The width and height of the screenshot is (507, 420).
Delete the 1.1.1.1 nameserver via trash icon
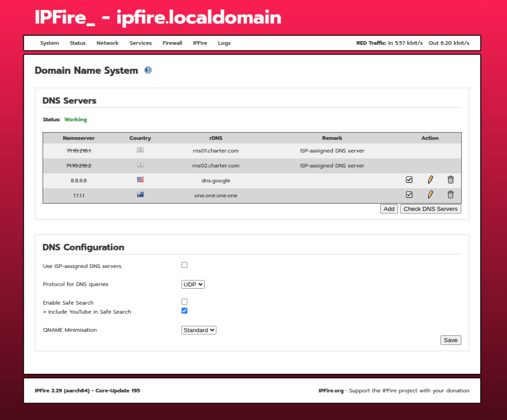tap(451, 195)
